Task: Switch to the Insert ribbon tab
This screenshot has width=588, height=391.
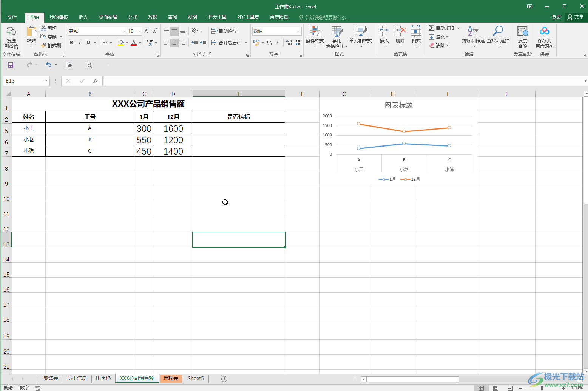Action: 83,17
